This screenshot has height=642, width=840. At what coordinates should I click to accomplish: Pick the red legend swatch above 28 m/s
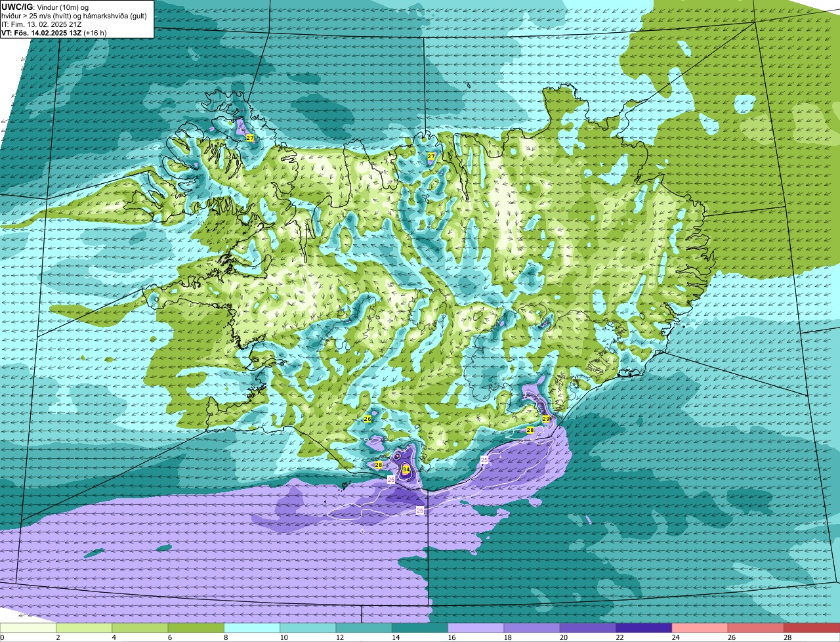(x=812, y=628)
